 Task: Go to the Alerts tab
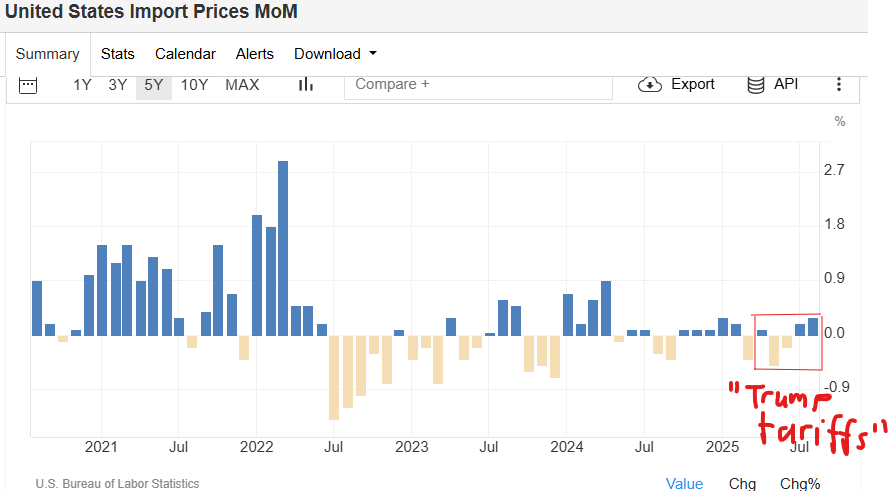(254, 54)
